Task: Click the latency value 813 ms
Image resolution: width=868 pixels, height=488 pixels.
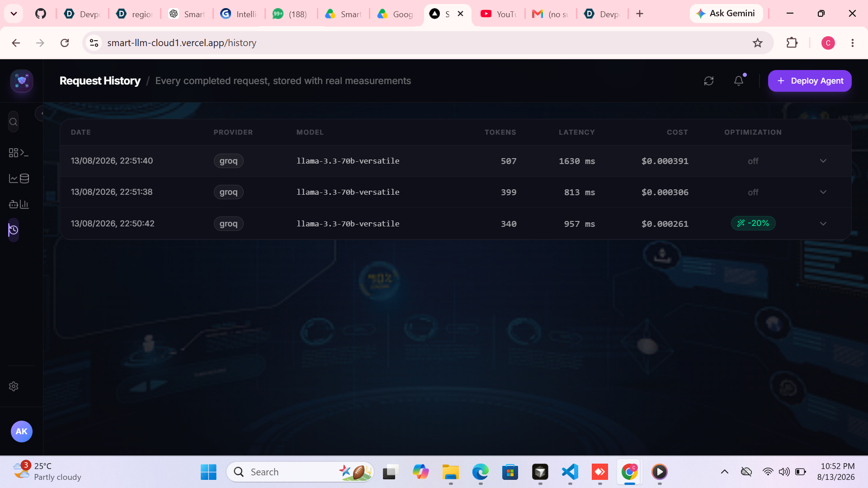Action: (x=580, y=192)
